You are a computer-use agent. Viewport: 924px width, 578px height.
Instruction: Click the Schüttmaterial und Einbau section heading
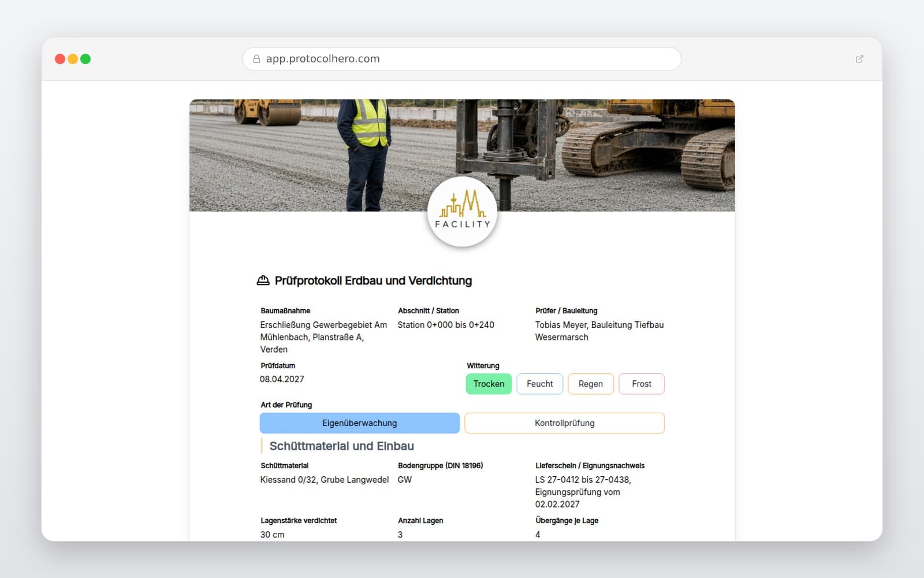342,446
